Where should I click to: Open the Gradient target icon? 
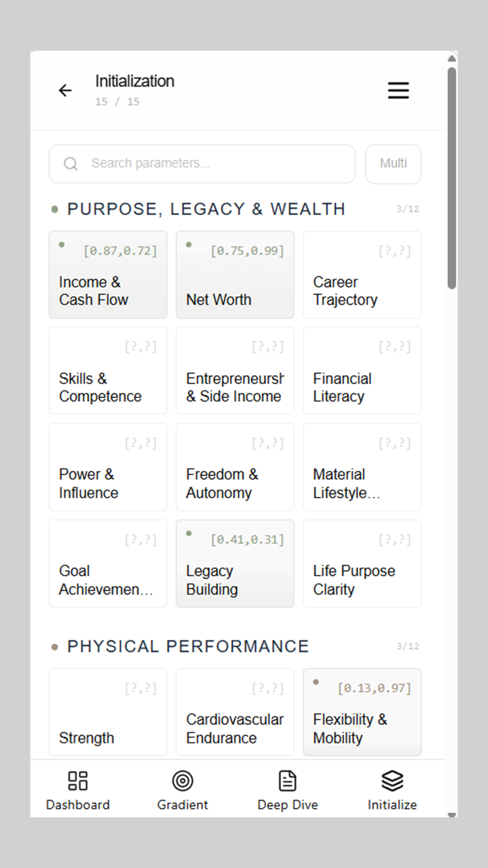point(183,781)
